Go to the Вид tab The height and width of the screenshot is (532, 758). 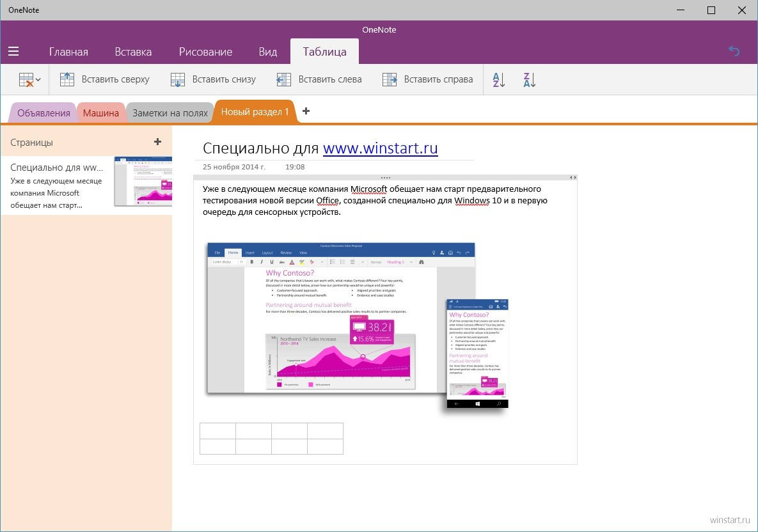click(x=268, y=52)
